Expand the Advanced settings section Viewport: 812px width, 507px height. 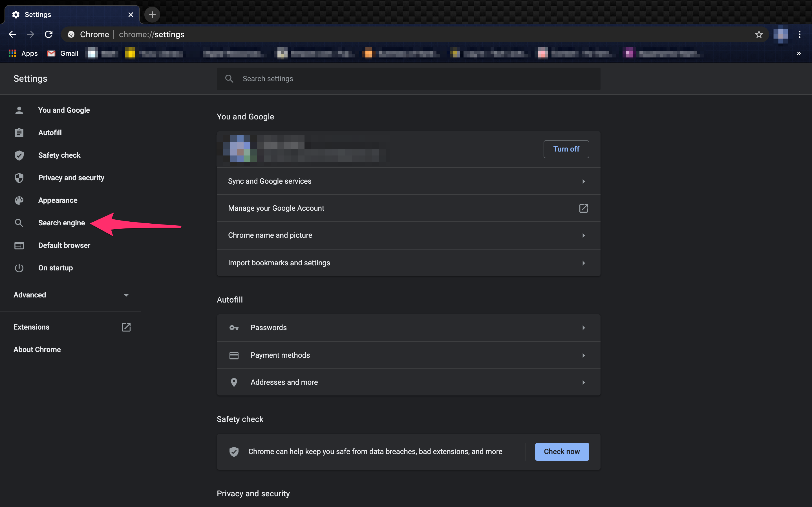point(71,295)
